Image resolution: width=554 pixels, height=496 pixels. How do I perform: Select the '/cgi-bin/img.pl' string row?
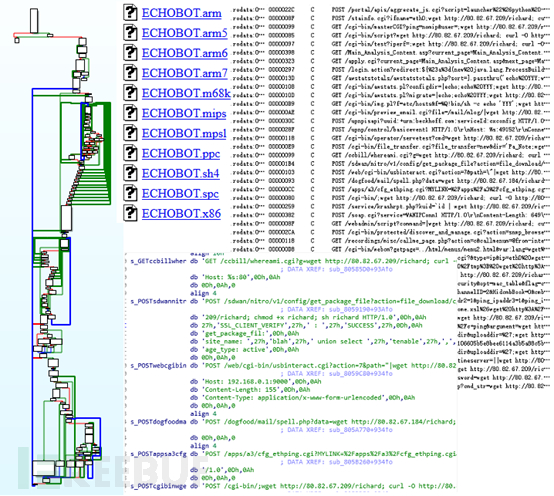[x=391, y=104]
